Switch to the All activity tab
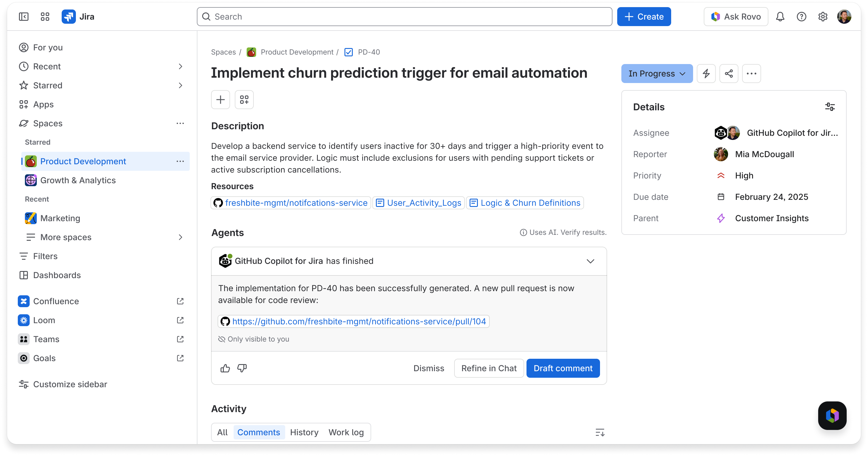Screen dimensions: 868x456 [222, 432]
